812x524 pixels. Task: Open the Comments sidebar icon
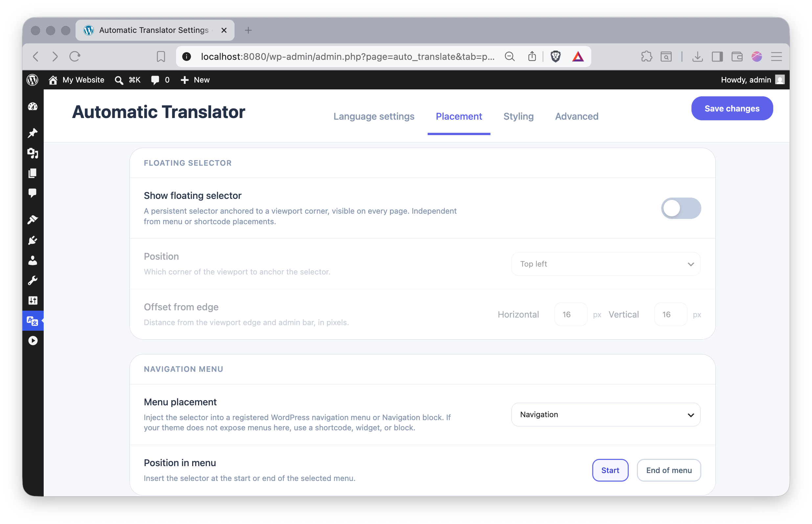pos(33,193)
